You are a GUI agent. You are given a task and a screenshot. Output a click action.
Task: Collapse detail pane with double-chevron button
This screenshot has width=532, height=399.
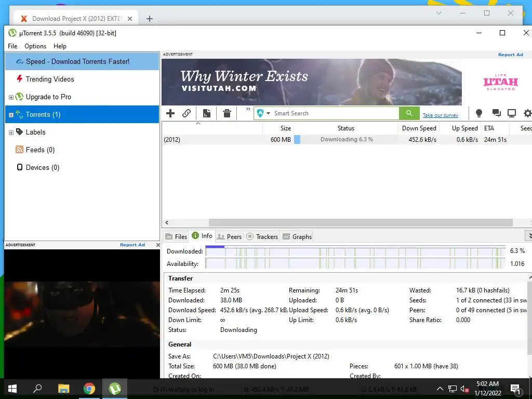tap(528, 235)
